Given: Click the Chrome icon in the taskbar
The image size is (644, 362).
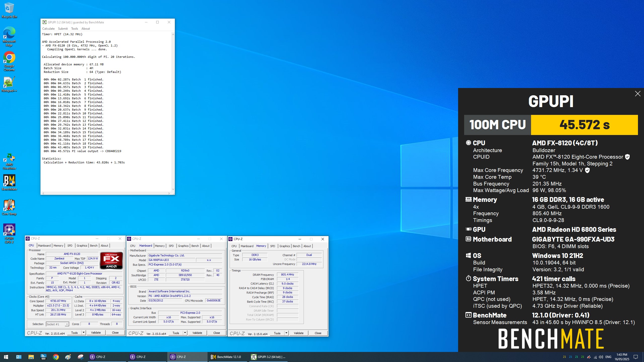Looking at the screenshot, I should tap(56, 357).
